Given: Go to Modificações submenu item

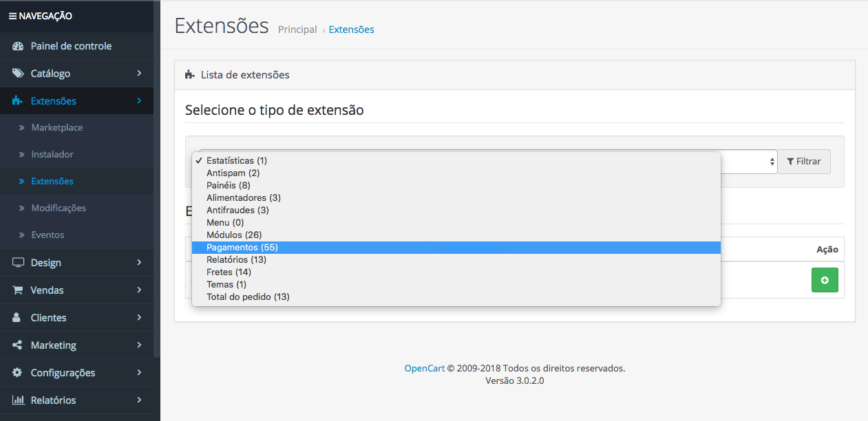Looking at the screenshot, I should click(59, 208).
